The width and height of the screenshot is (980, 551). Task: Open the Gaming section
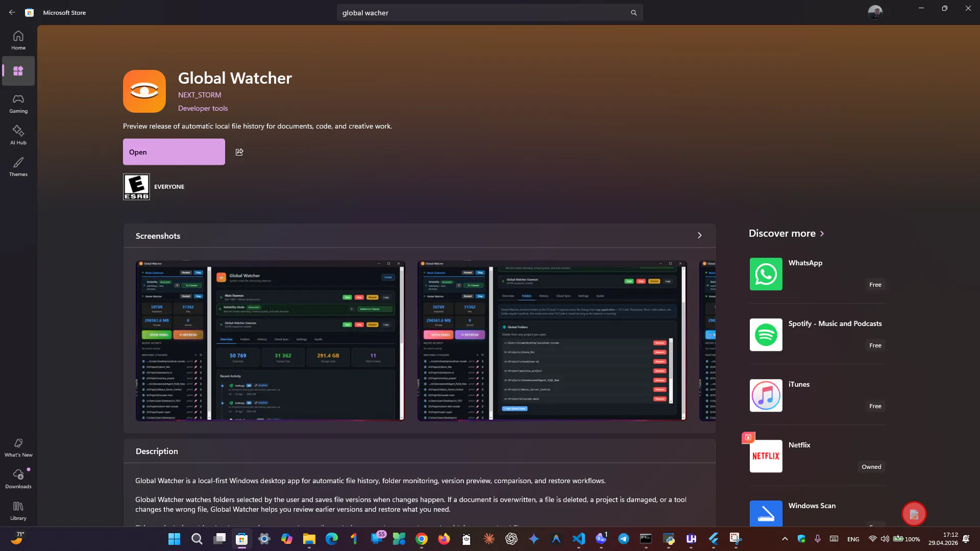18,104
